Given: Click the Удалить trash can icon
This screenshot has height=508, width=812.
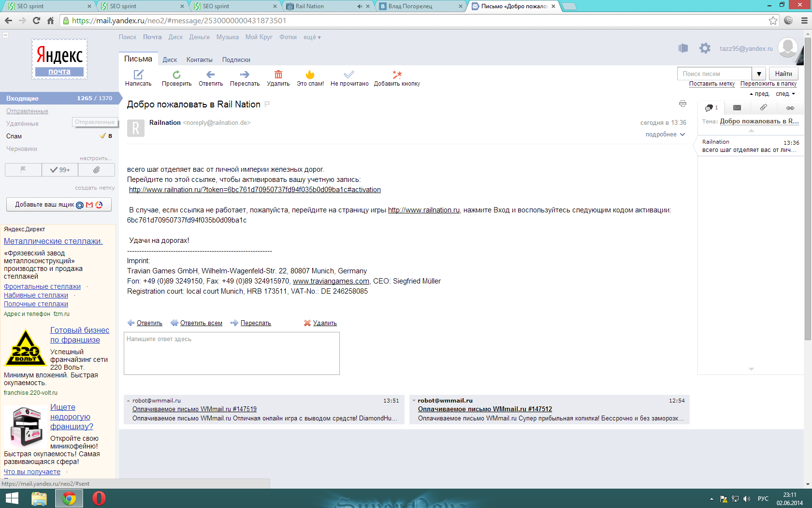Looking at the screenshot, I should tap(278, 75).
